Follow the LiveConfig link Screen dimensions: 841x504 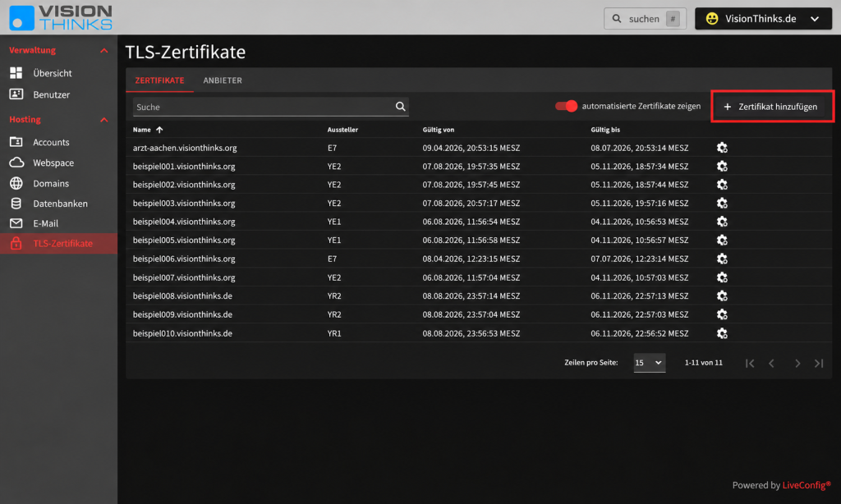(807, 485)
